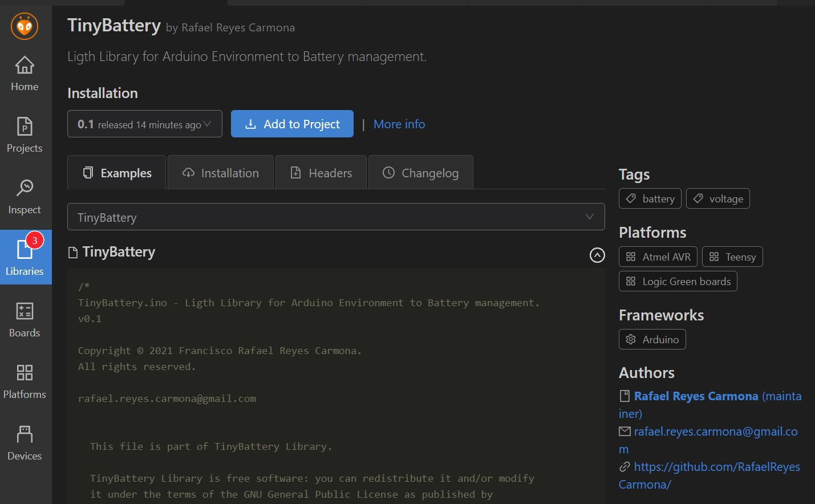Screen dimensions: 815x504
Task: Open the Platforms sidebar icon
Action: [25, 381]
